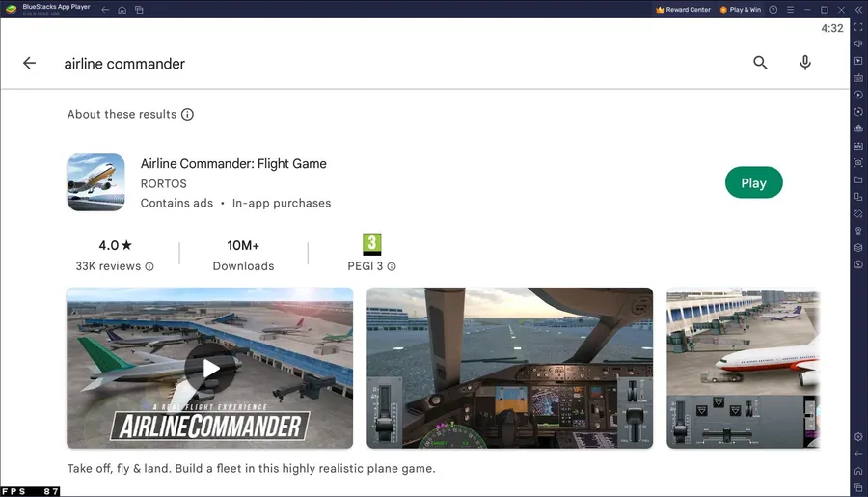Image resolution: width=868 pixels, height=497 pixels.
Task: Click the BlueStacks back arrow in title bar
Action: click(105, 10)
